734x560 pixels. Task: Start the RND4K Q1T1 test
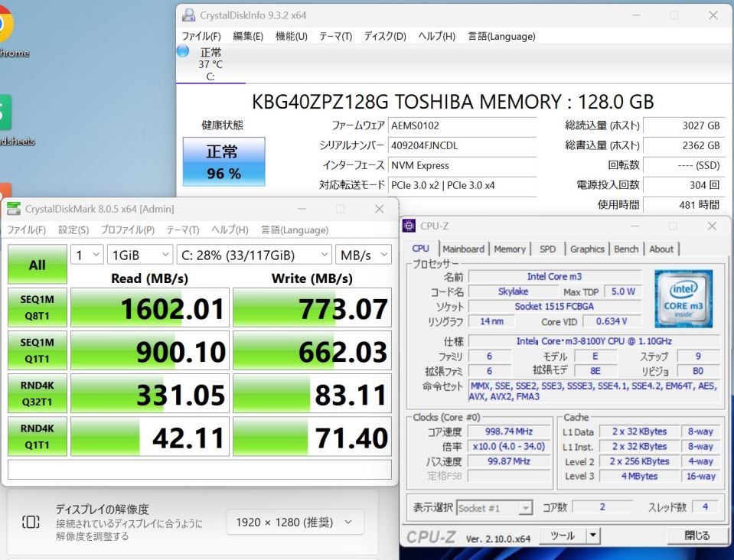pyautogui.click(x=38, y=437)
